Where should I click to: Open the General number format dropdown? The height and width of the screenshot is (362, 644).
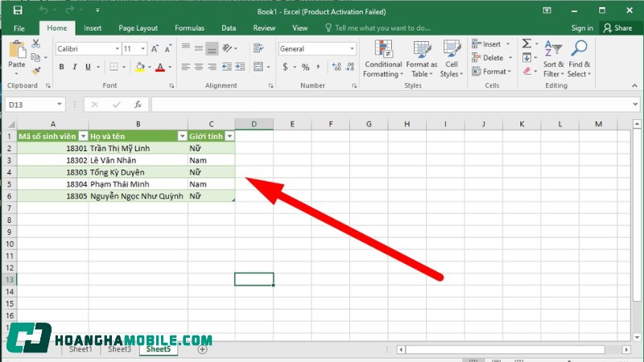coord(352,49)
